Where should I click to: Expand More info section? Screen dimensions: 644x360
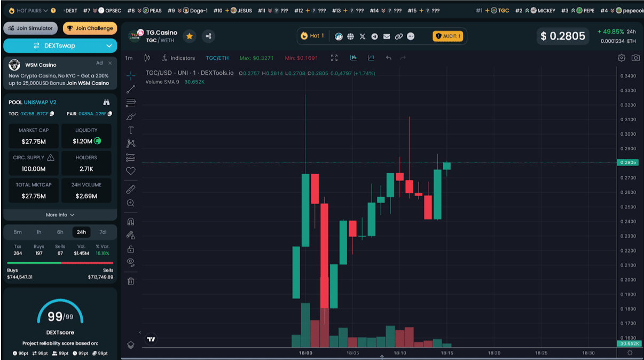pyautogui.click(x=60, y=215)
